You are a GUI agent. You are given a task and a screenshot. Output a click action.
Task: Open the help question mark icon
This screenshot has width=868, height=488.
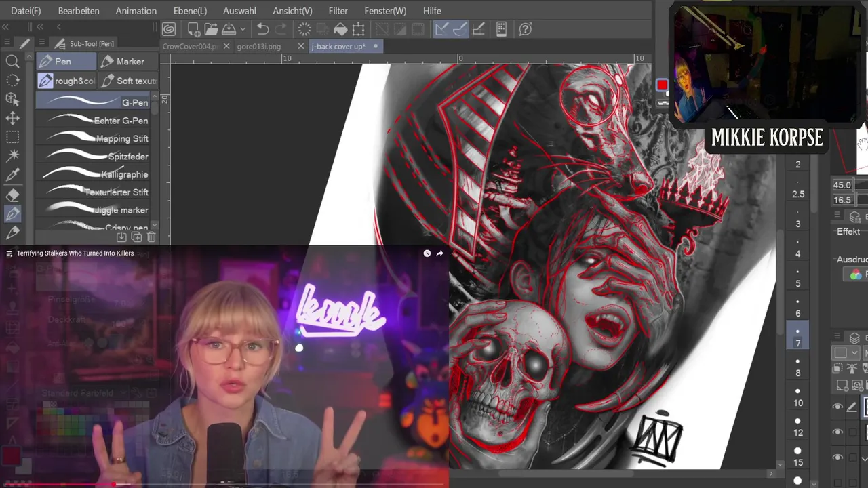click(x=525, y=29)
